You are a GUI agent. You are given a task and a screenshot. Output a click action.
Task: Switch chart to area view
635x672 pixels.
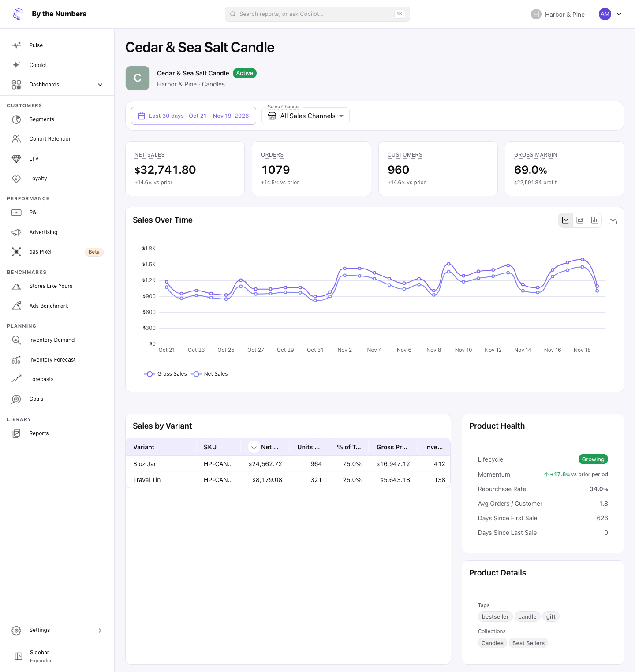(x=580, y=220)
